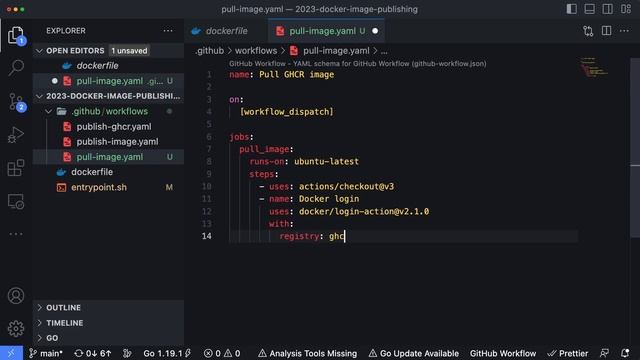Open the Accounts menu icon
The width and height of the screenshot is (640, 360).
(x=16, y=296)
